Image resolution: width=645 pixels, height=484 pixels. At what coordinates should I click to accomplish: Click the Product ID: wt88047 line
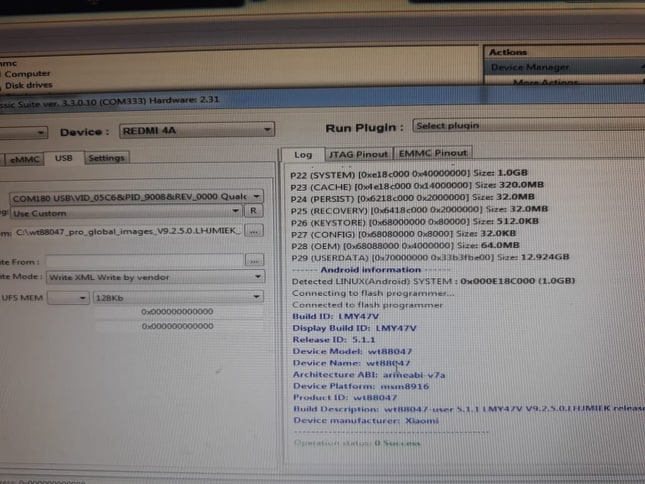point(345,398)
